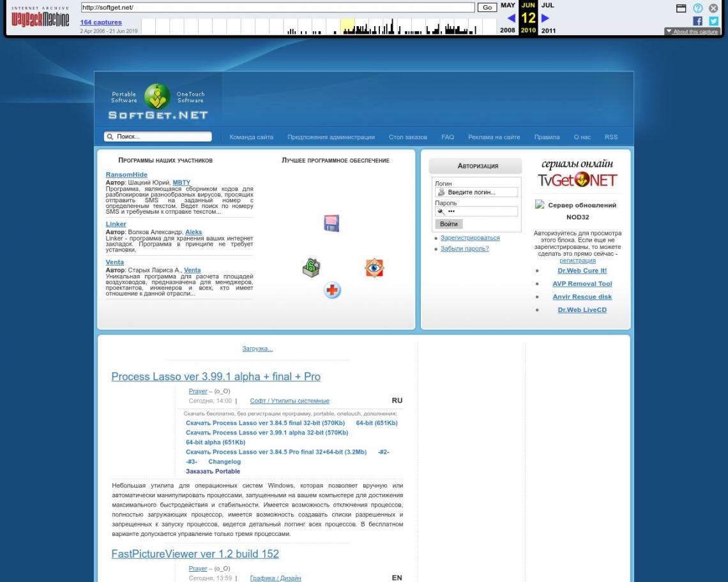728x582 pixels.
Task: Open the Правила navigation item
Action: [x=547, y=137]
